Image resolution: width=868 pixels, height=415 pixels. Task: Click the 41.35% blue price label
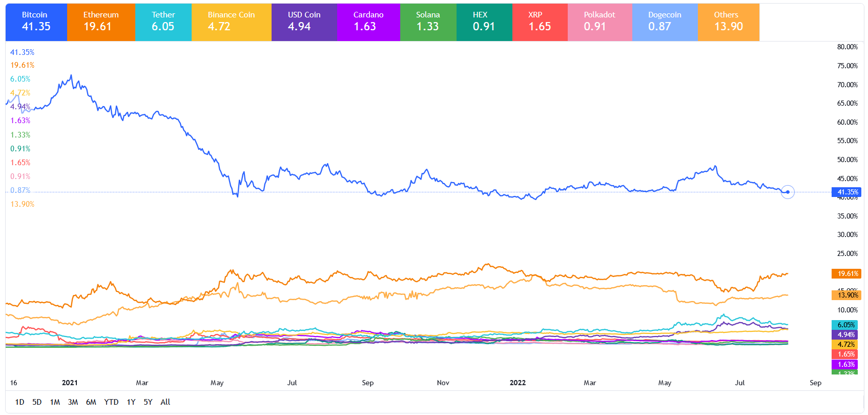click(x=846, y=192)
